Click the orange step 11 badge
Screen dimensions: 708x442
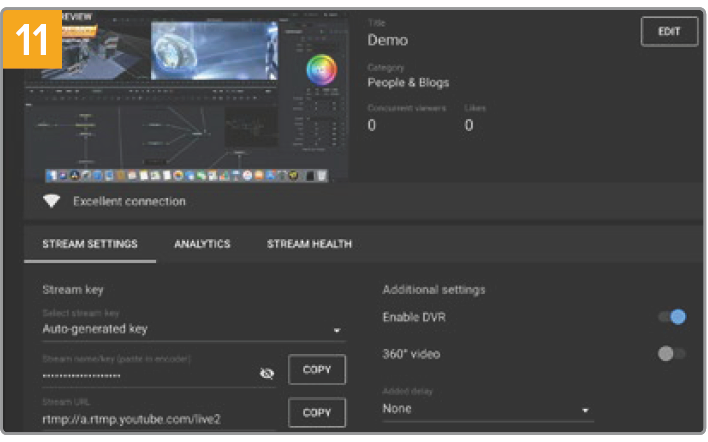[x=36, y=37]
